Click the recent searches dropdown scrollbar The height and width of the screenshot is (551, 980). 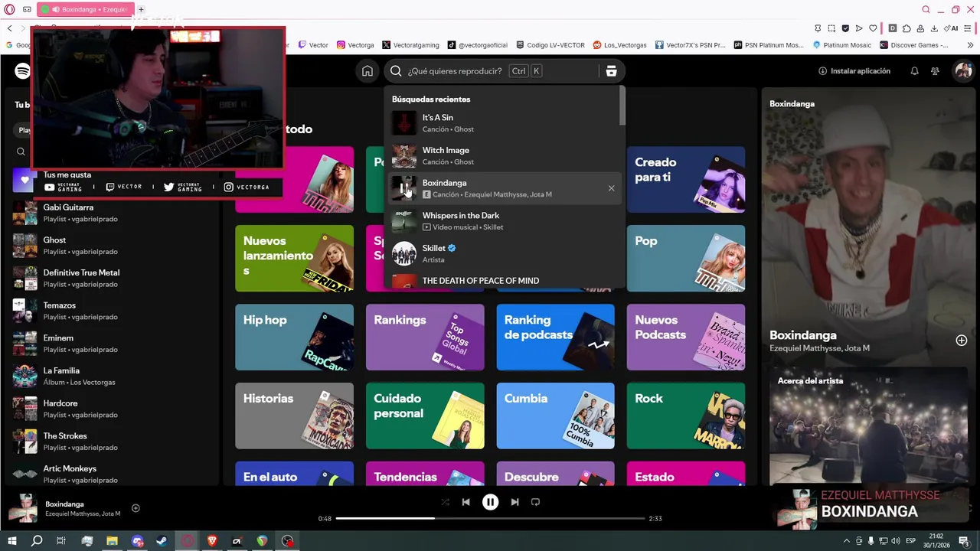point(622,106)
